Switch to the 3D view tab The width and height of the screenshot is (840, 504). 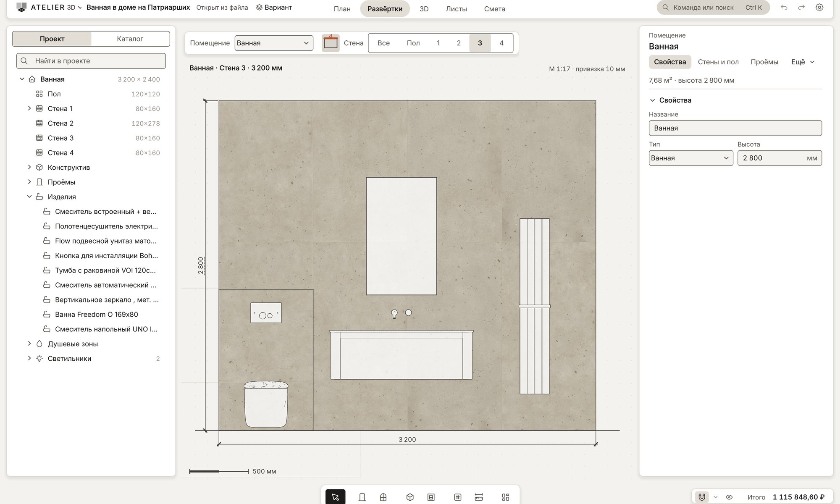[x=424, y=9]
